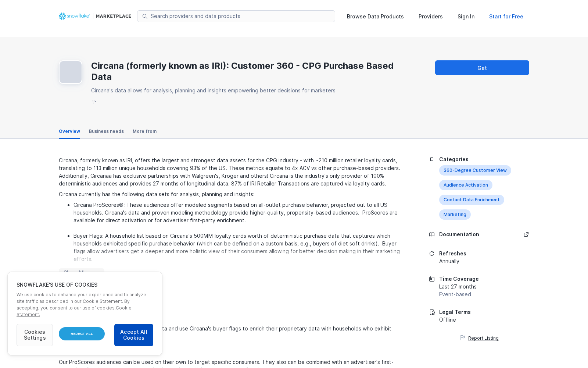Open the Providers nav item
The height and width of the screenshot is (368, 588).
[431, 17]
